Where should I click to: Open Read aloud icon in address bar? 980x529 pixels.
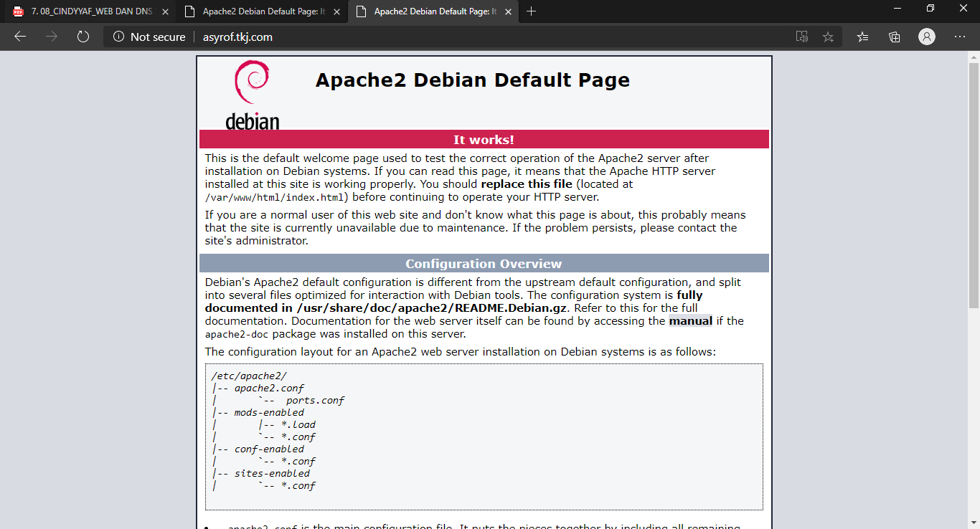[x=802, y=37]
